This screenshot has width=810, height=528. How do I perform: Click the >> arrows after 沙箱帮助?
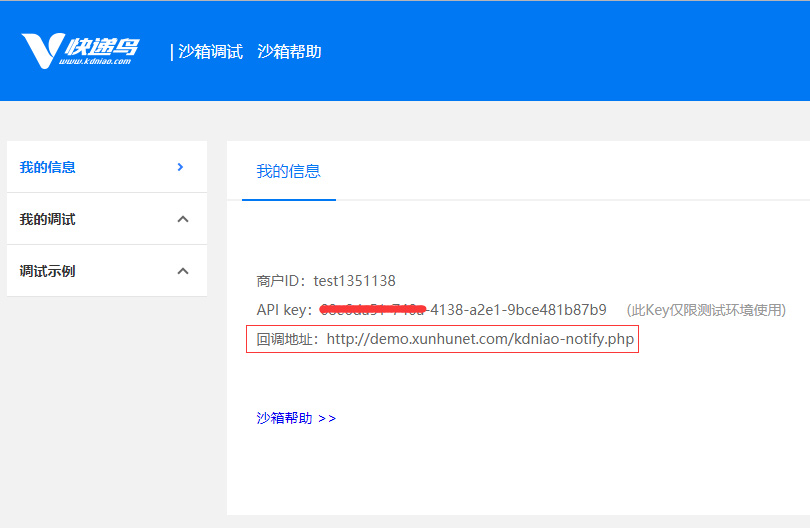click(327, 418)
